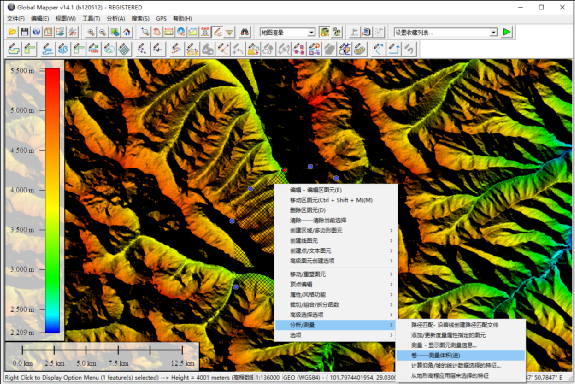Click the Zoom In magnifier icon
The width and height of the screenshot is (575, 384).
click(x=91, y=32)
